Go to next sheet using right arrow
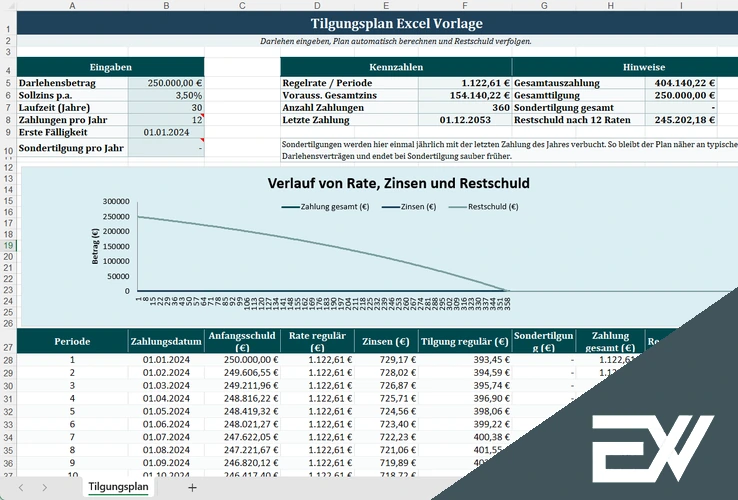 [x=44, y=487]
